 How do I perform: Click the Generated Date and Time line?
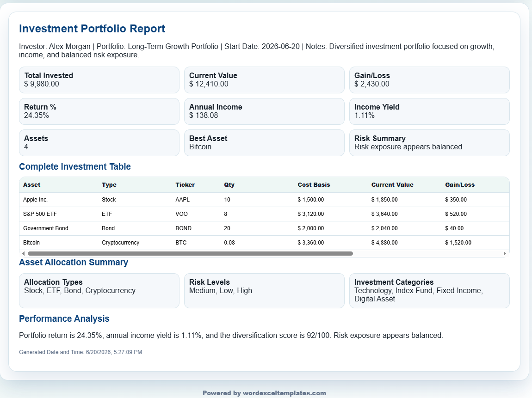pyautogui.click(x=80, y=352)
